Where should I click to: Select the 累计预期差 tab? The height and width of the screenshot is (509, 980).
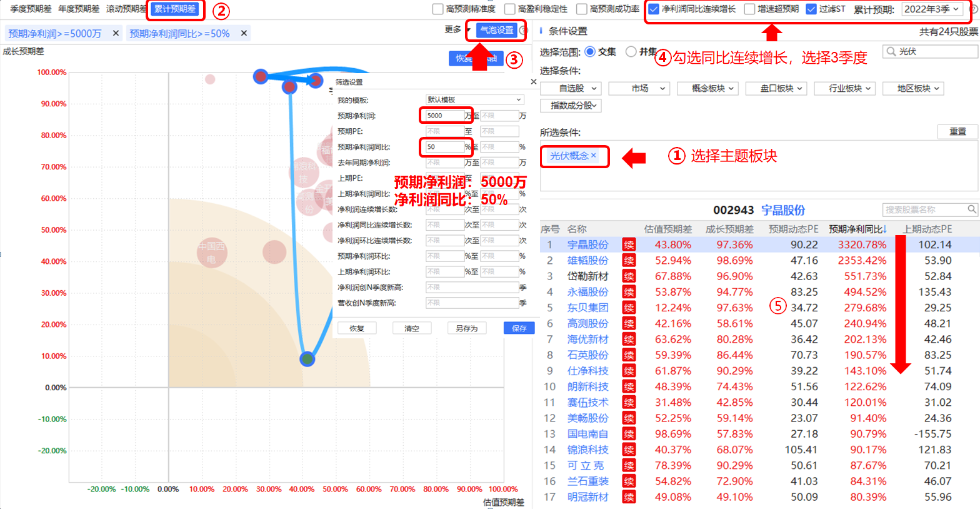click(175, 9)
